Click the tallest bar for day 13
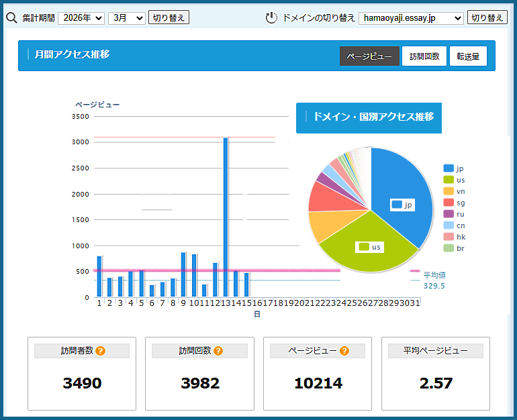 click(x=226, y=215)
